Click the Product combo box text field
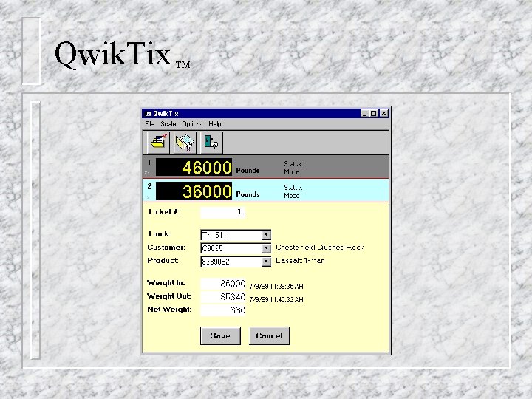 click(x=232, y=262)
